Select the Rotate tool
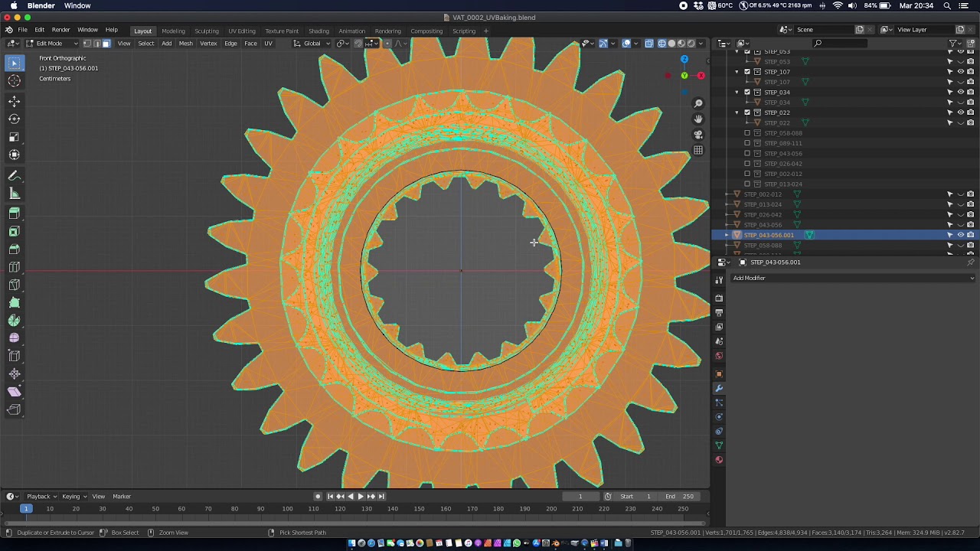This screenshot has height=551, width=980. point(15,119)
